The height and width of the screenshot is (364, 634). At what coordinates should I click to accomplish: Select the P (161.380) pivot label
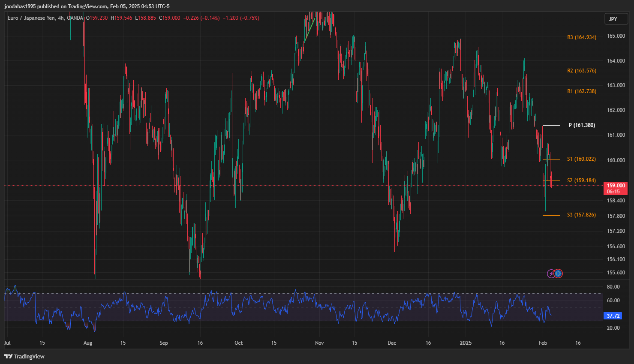point(581,125)
